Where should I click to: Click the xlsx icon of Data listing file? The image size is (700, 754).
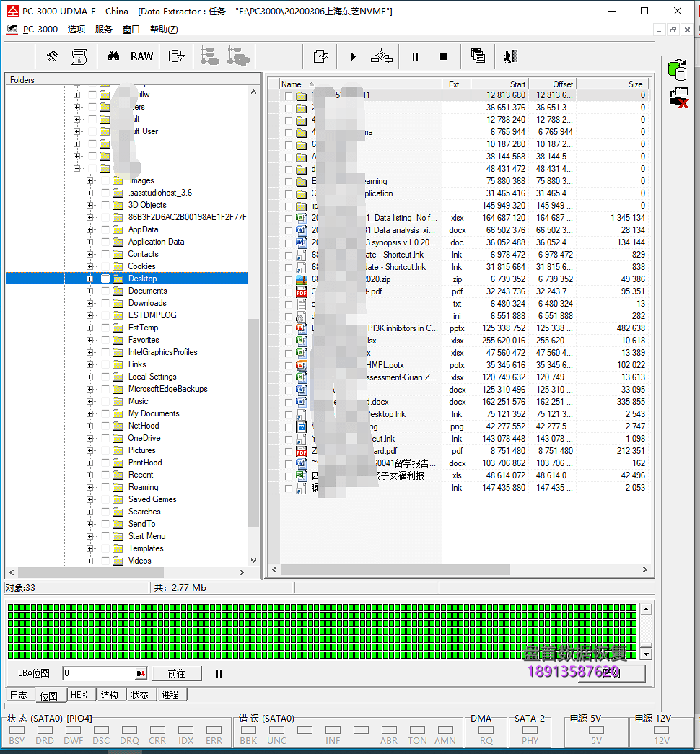302,219
